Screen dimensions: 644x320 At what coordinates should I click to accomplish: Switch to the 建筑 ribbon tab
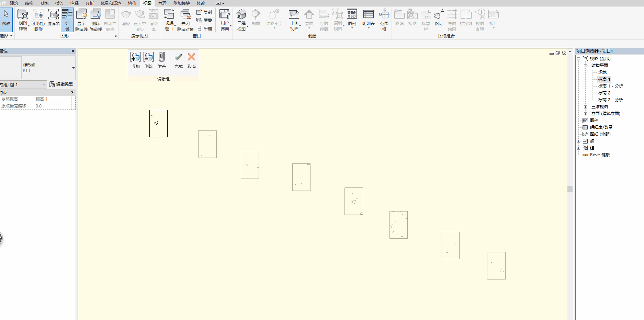click(14, 3)
